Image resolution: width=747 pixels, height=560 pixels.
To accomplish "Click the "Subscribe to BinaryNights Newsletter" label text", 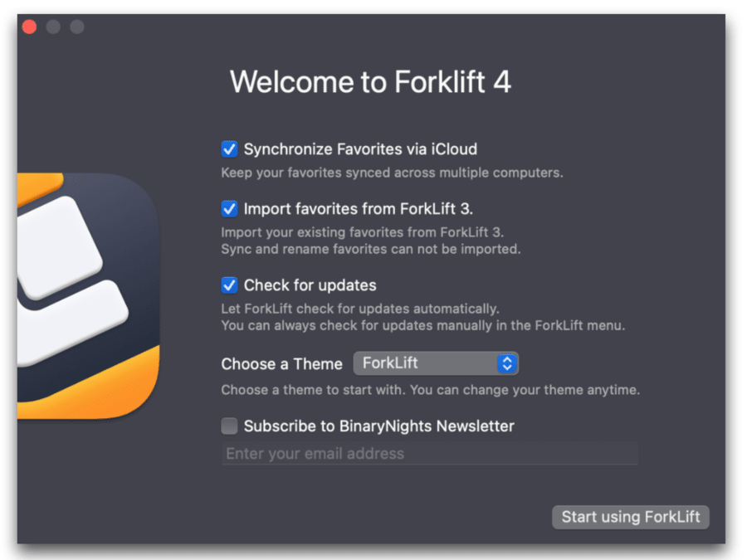I will point(378,426).
